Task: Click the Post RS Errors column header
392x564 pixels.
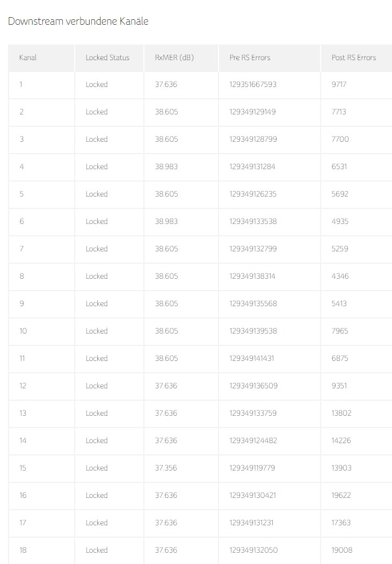Action: [354, 57]
